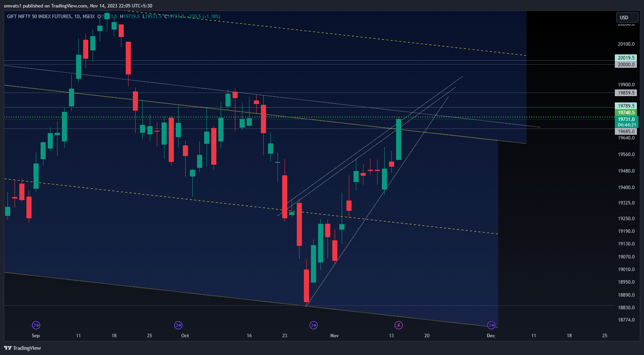Click the 18950.0 price scale value

pos(626,282)
